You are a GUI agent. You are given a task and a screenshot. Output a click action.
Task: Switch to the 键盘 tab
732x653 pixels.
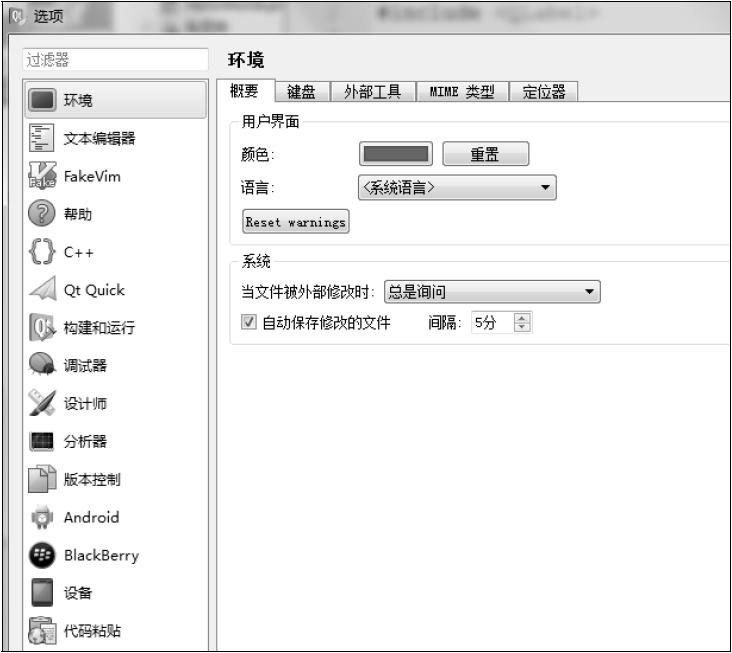pyautogui.click(x=301, y=91)
